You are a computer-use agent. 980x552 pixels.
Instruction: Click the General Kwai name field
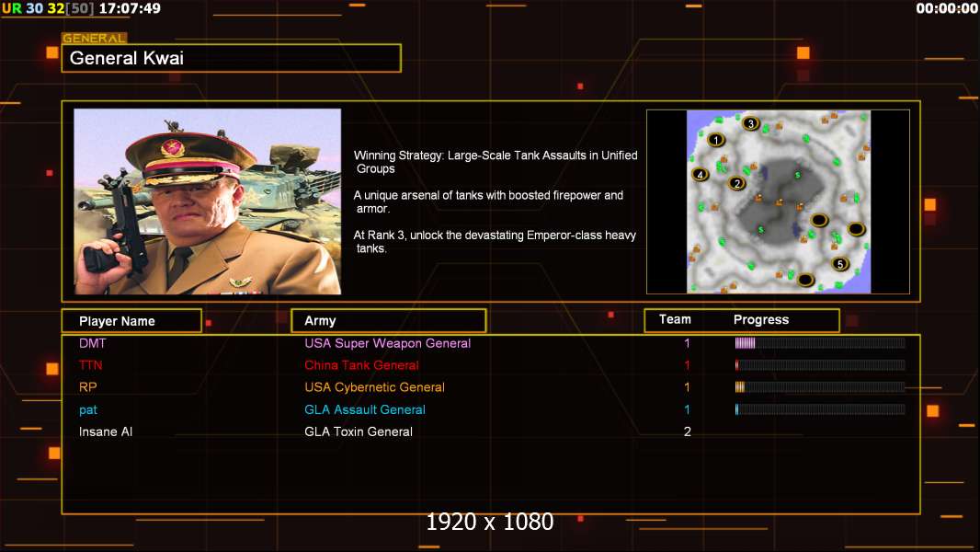[232, 58]
